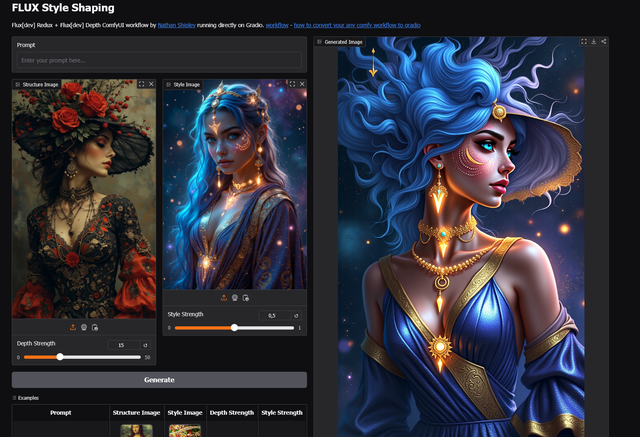640x437 pixels.
Task: Download the Generated Image
Action: [x=593, y=42]
